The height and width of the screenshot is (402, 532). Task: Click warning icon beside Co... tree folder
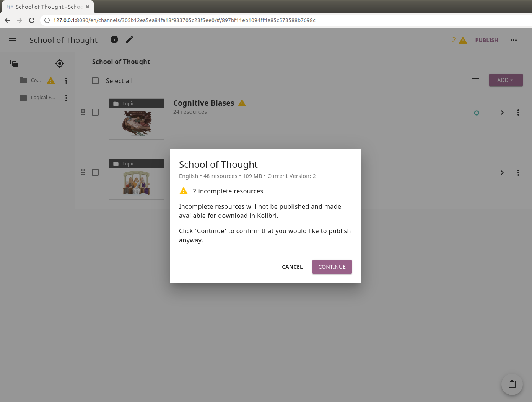pyautogui.click(x=51, y=80)
